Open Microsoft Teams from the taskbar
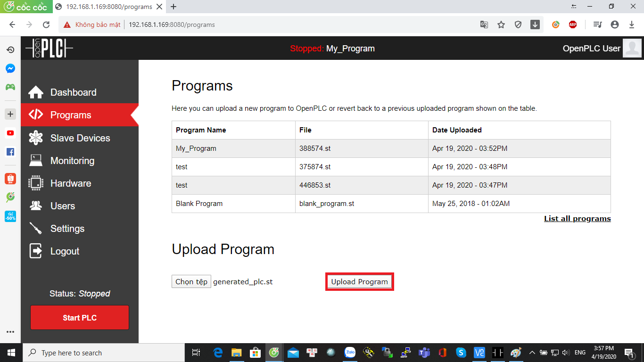Viewport: 644px width, 362px height. coord(424,353)
